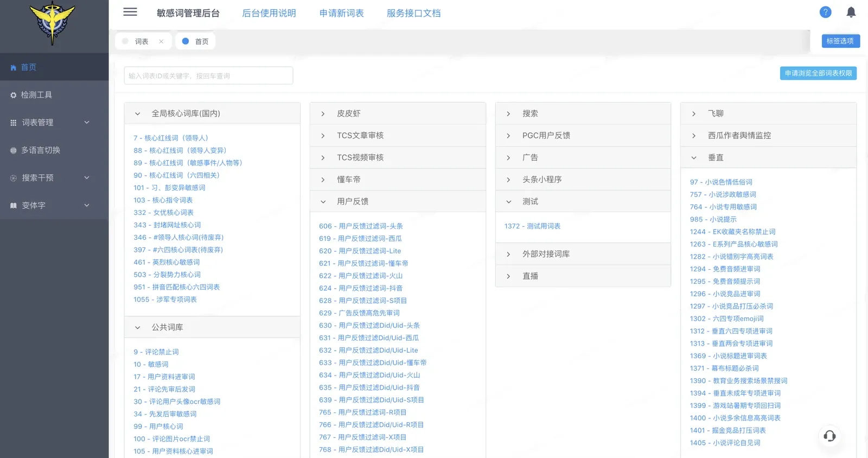The width and height of the screenshot is (868, 458).
Task: Open word list 606 - 用户反馈过滤词-头条
Action: click(361, 226)
